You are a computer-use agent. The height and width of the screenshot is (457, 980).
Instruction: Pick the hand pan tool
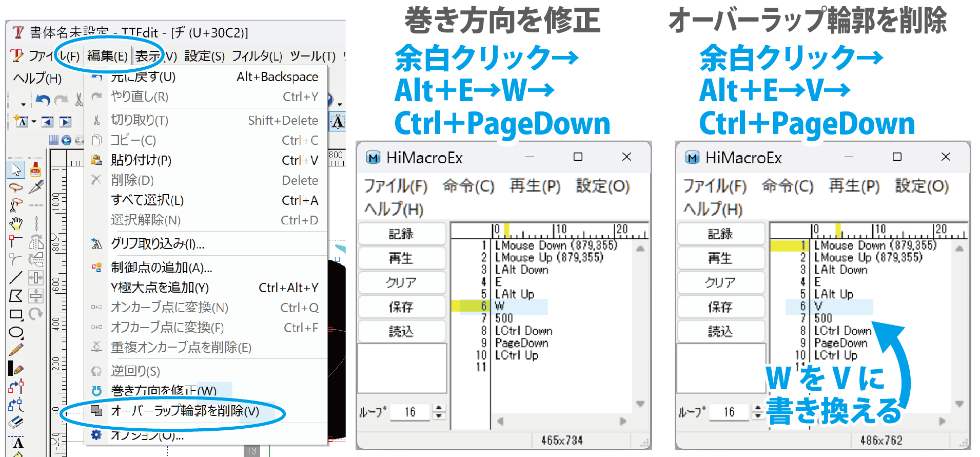pos(16,223)
